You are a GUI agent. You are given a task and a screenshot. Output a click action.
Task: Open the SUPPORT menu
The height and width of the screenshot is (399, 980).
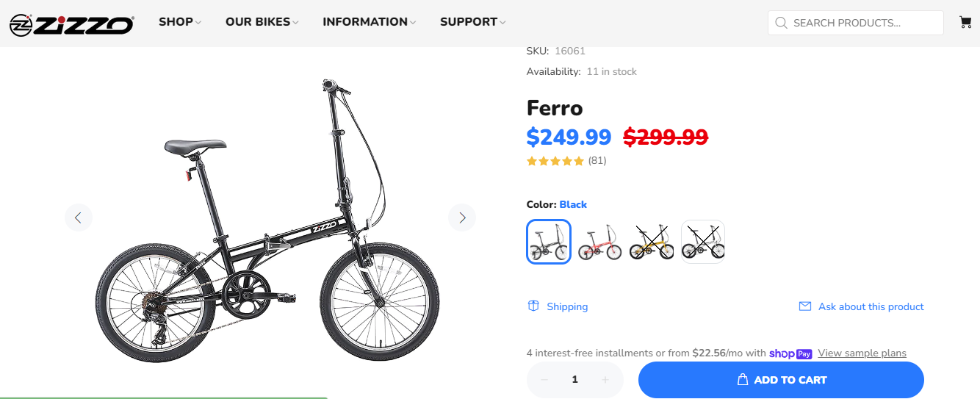click(472, 22)
